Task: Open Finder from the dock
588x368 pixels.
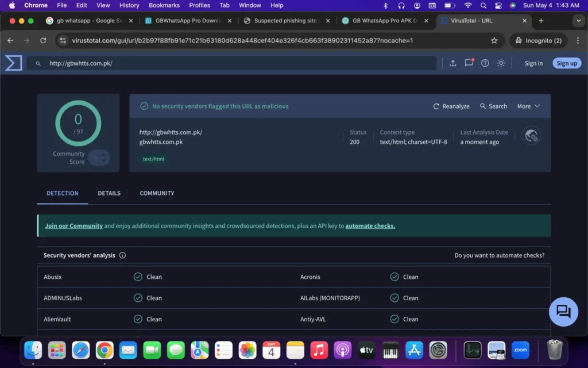Action: click(x=33, y=350)
